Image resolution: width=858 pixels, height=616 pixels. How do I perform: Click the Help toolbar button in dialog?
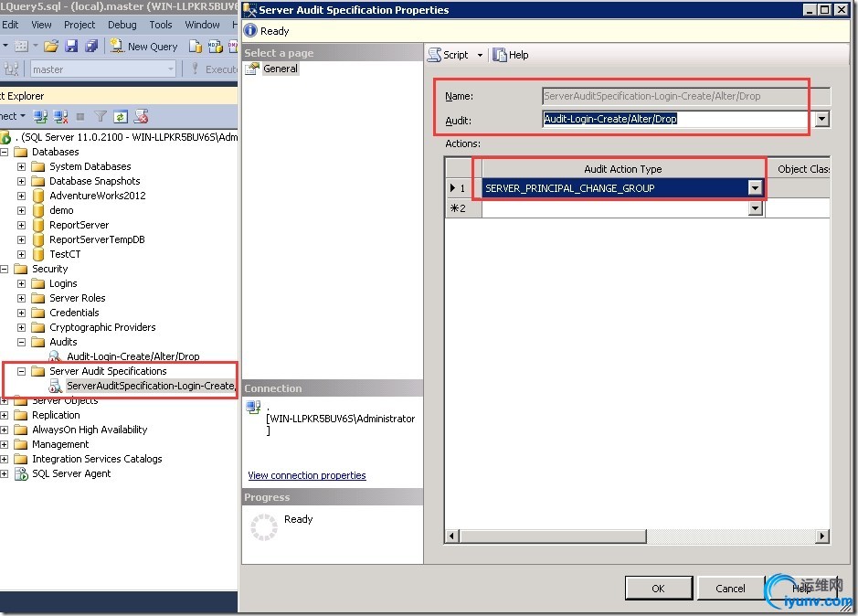511,55
